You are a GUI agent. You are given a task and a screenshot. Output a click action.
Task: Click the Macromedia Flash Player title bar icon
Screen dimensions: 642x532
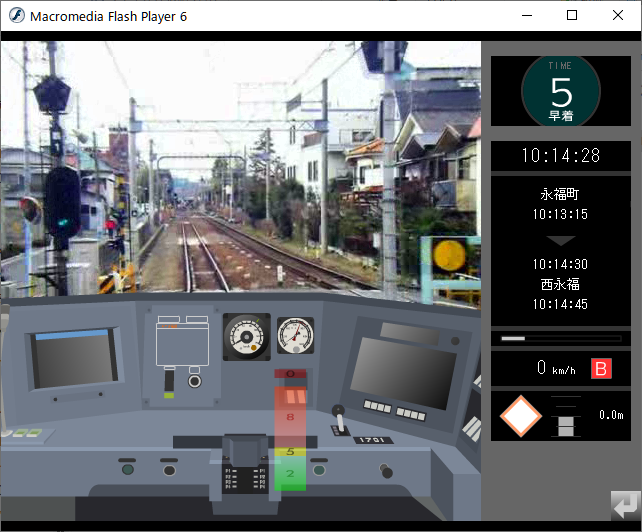[16, 16]
